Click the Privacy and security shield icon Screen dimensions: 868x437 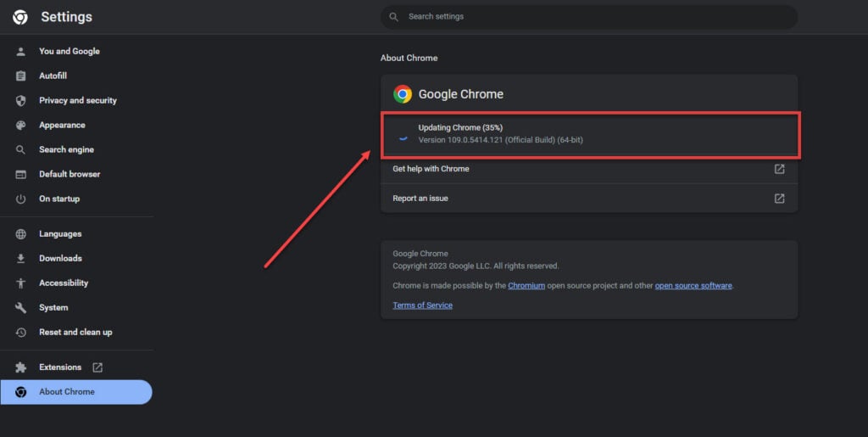20,101
